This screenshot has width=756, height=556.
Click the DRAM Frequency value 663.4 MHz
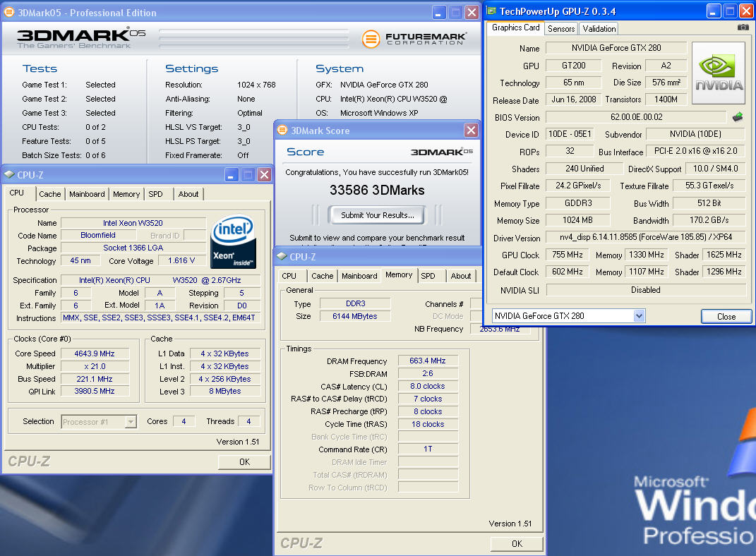(428, 361)
